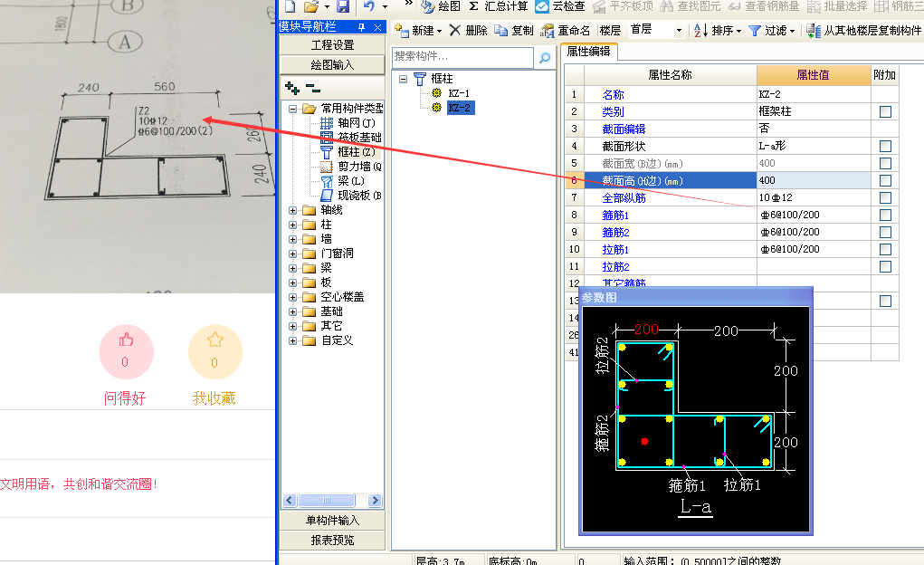
Task: Open 绘图 drawing tool
Action: (441, 6)
